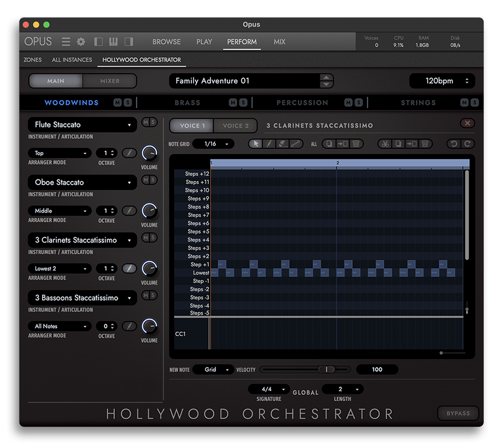Adjust the VELOCITY slider
The width and height of the screenshot is (503, 448).
[x=327, y=369]
